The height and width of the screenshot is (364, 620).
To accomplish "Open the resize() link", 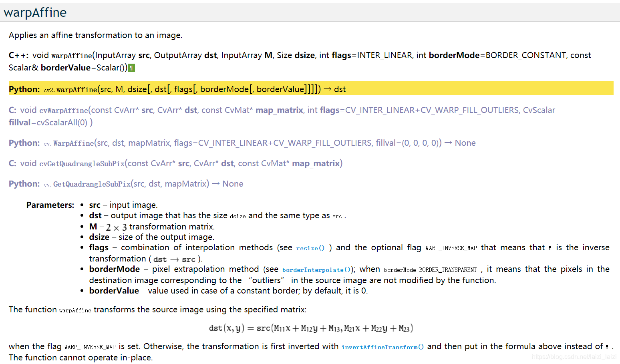I will pyautogui.click(x=310, y=248).
